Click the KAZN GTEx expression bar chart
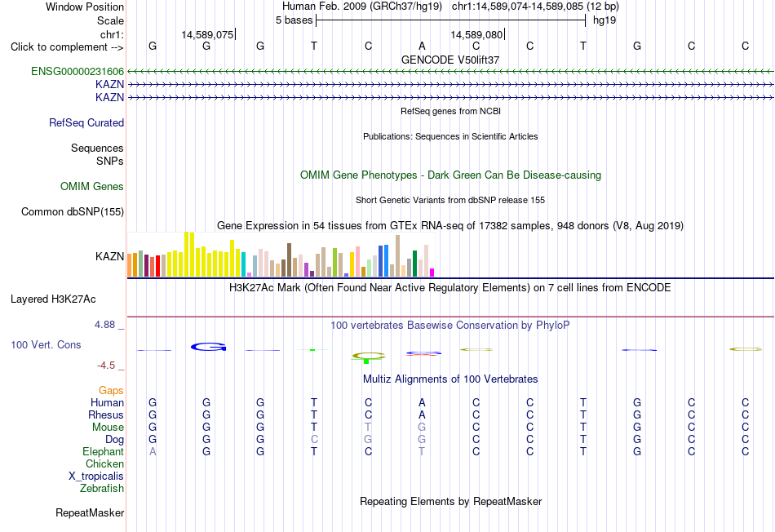Screen dimensions: 775x532 (281, 254)
